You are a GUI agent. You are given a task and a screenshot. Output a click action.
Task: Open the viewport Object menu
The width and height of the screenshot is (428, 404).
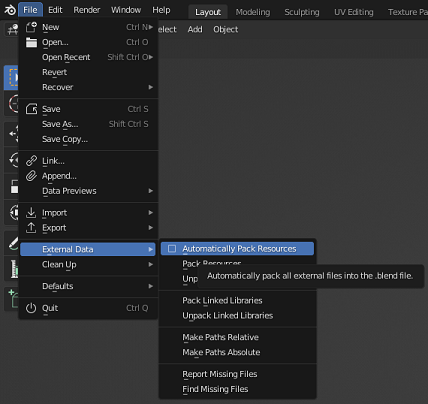pos(226,29)
